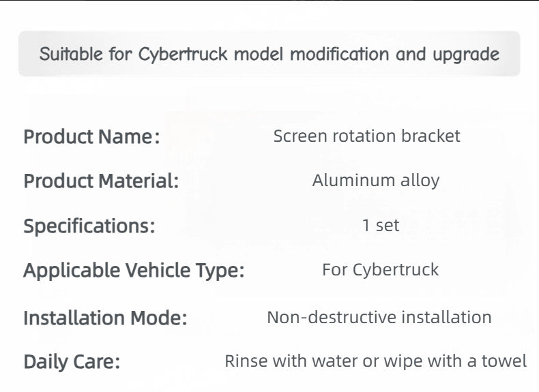Click the "Screen rotation bracket" value

pyautogui.click(x=366, y=136)
